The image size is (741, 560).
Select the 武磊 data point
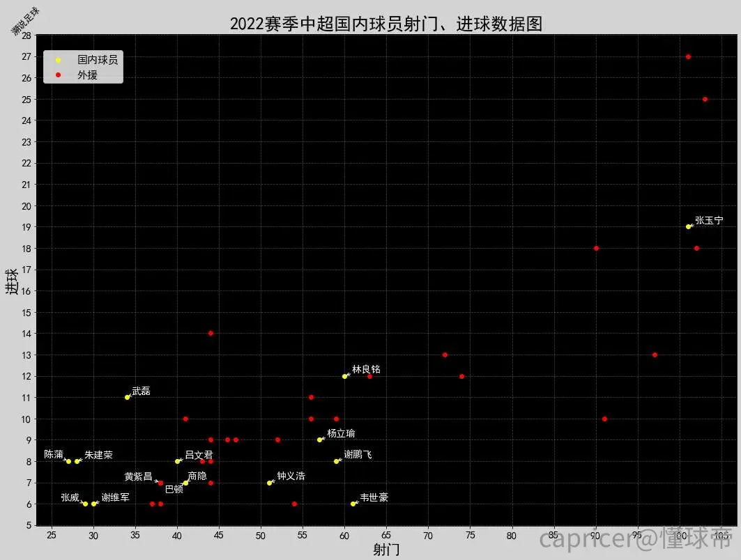(x=127, y=397)
